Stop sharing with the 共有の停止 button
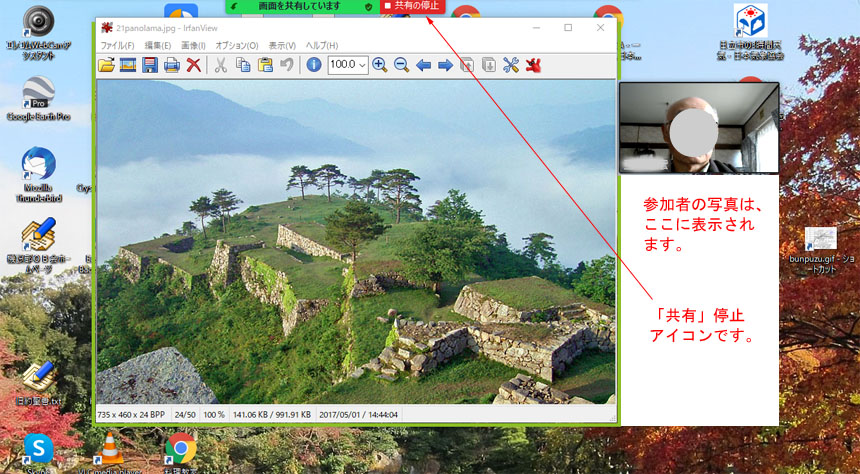 pyautogui.click(x=412, y=6)
